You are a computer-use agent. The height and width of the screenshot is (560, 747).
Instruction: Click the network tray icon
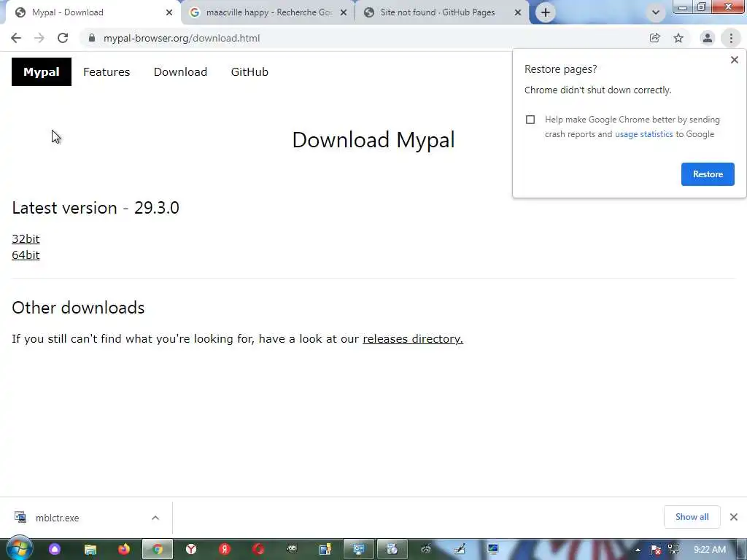(x=673, y=550)
